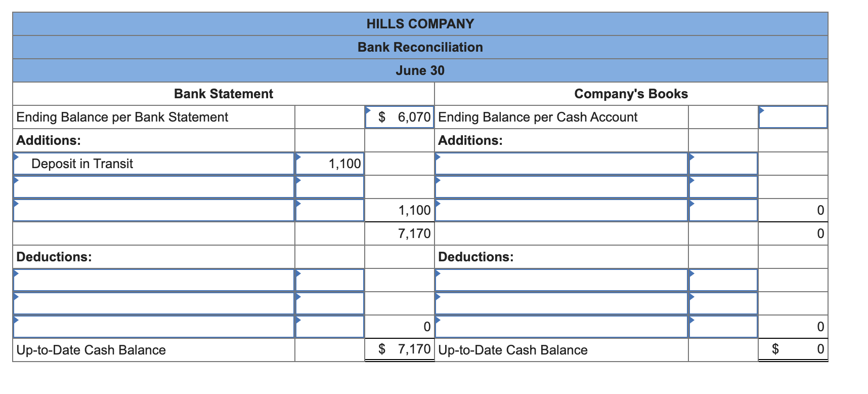This screenshot has width=868, height=394.
Task: Open the third Bank Statement Deductions description dropdown
Action: (x=154, y=327)
